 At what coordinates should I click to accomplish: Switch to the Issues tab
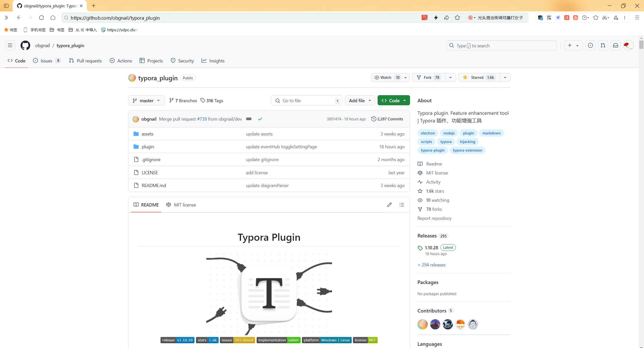point(47,61)
